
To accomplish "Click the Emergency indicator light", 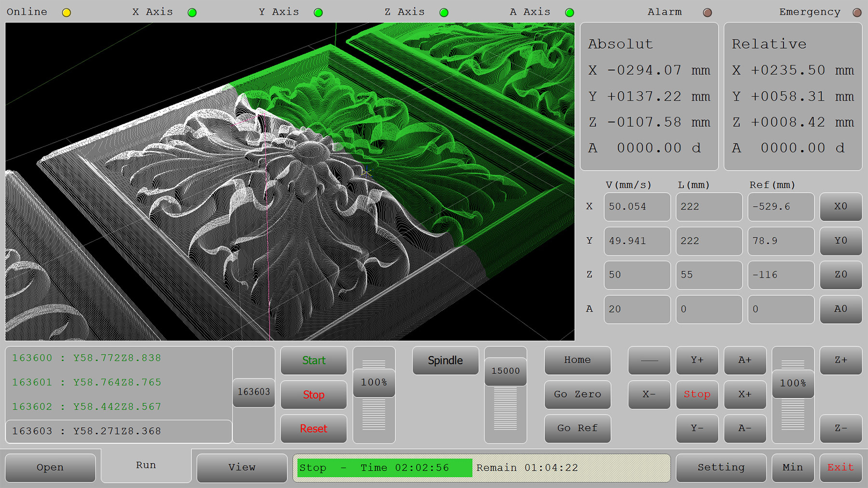I will pos(857,13).
